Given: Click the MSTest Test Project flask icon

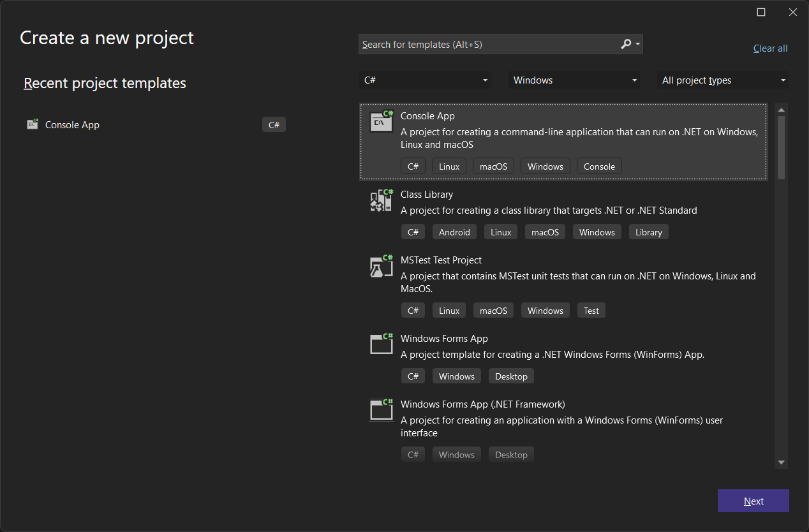Looking at the screenshot, I should pos(382,265).
